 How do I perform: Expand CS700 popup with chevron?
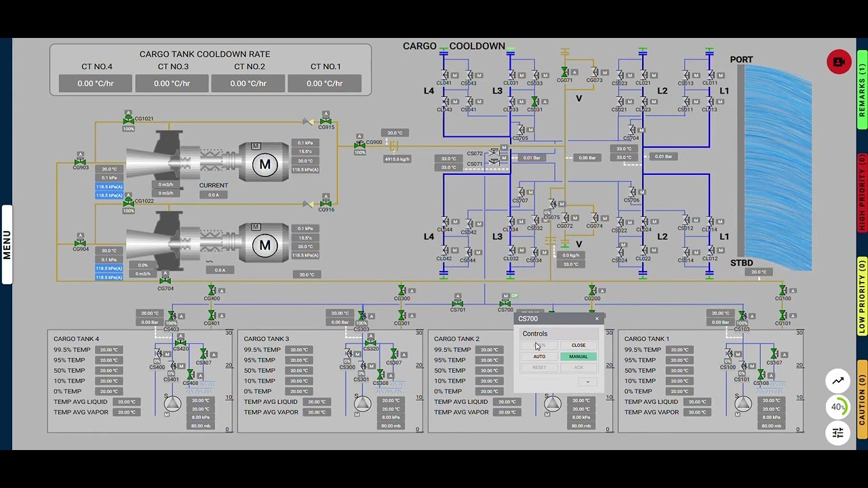tap(588, 382)
